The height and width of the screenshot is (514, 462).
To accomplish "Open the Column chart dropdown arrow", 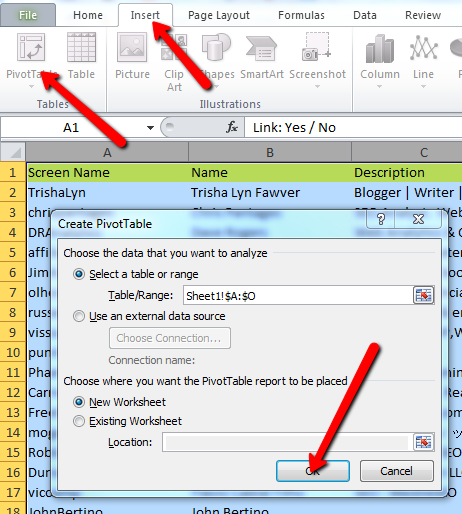I will [x=379, y=87].
